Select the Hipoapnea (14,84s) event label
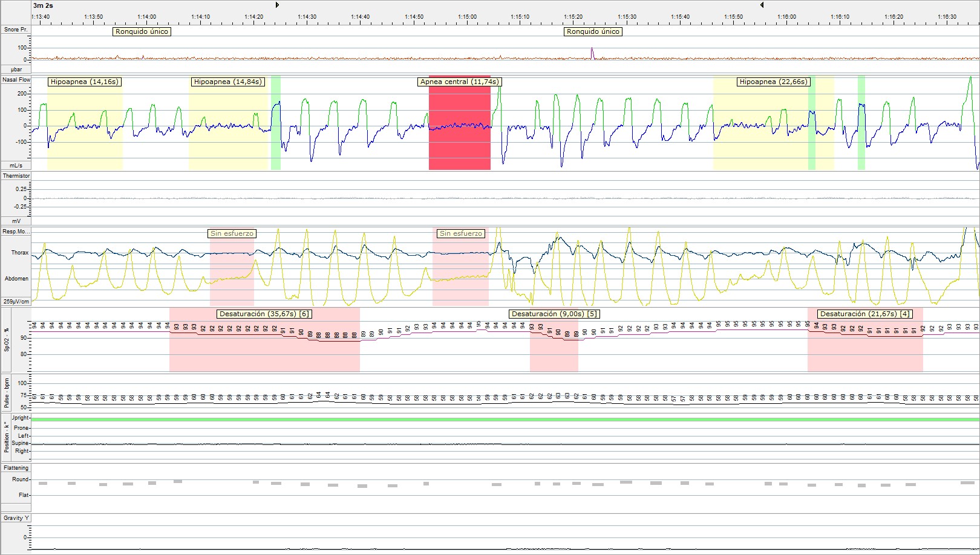Image resolution: width=980 pixels, height=555 pixels. tap(227, 82)
